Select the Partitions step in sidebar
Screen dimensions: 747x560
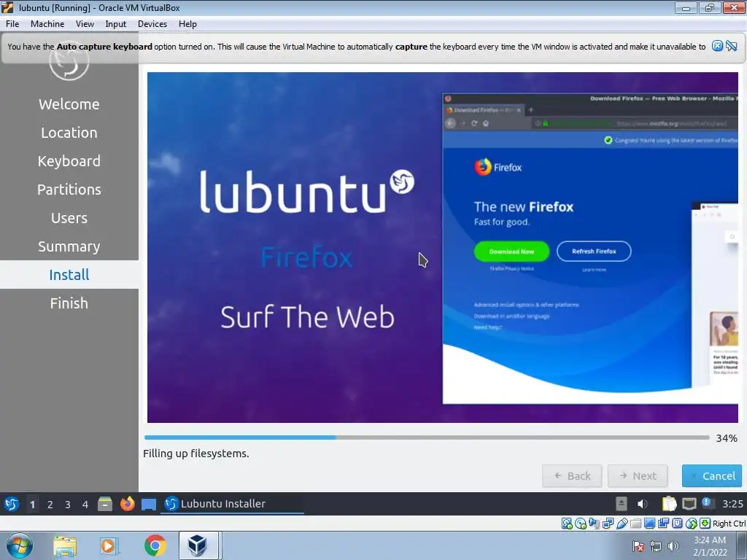[x=69, y=190]
